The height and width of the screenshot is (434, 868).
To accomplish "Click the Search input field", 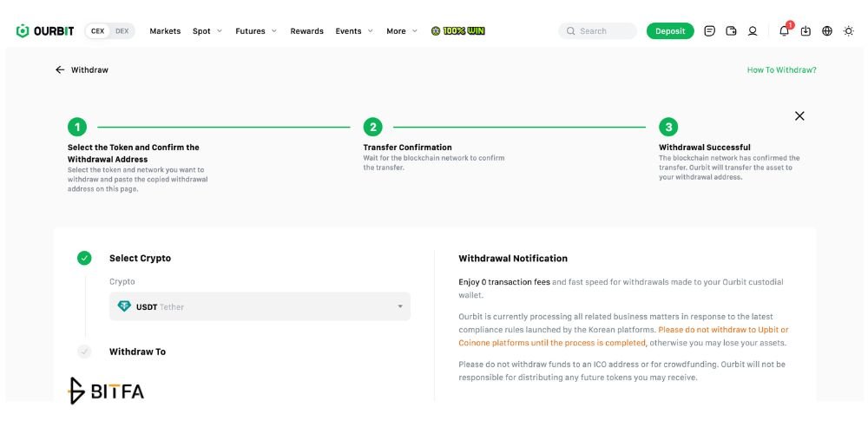I will point(597,31).
